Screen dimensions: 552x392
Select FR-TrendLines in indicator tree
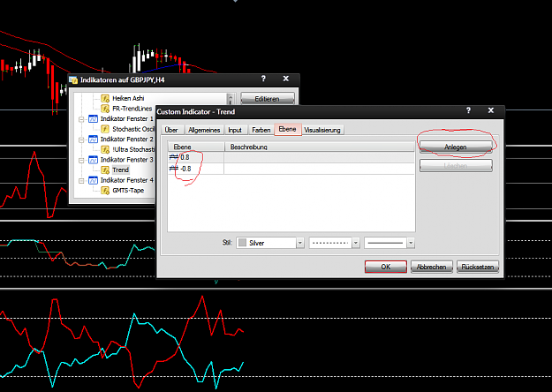(132, 109)
